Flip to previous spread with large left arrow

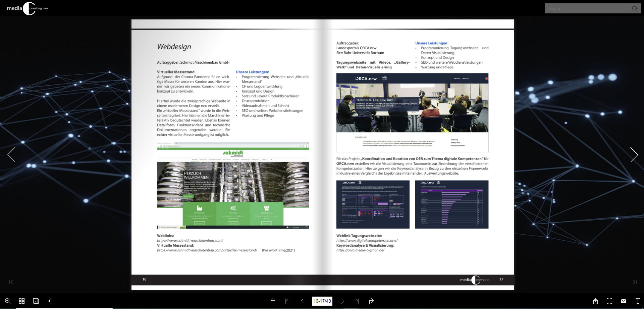pos(11,155)
